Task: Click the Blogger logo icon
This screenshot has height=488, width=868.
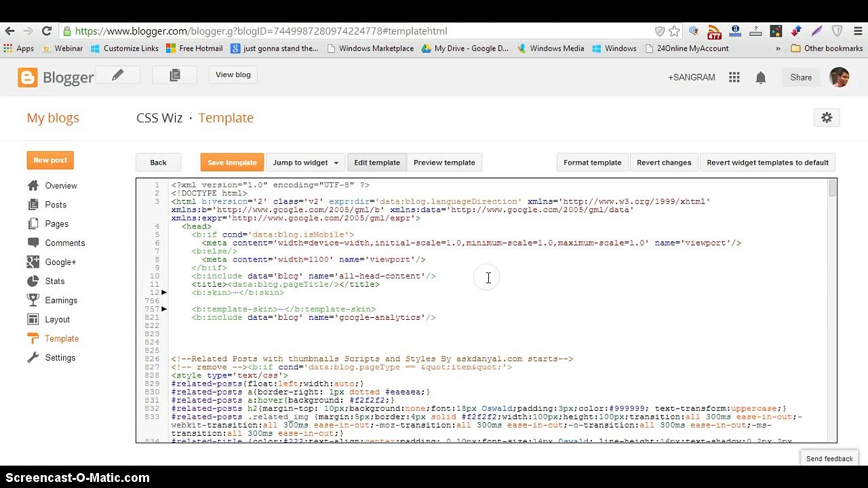Action: (28, 77)
